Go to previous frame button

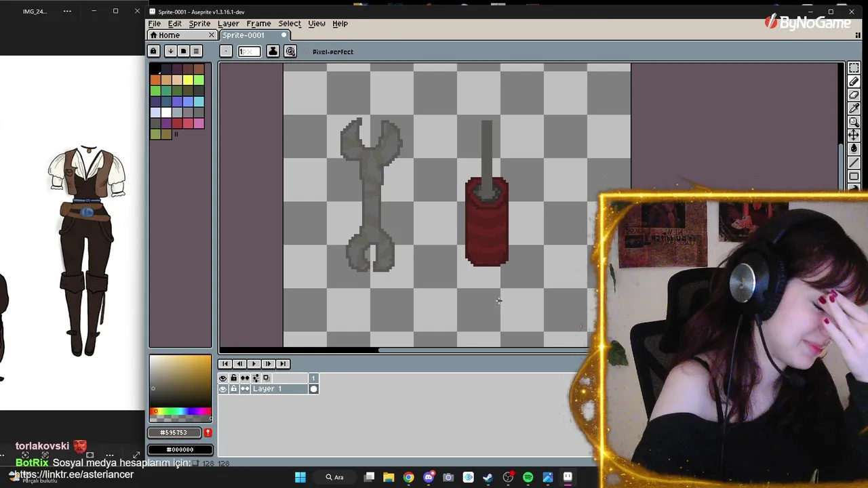point(239,364)
